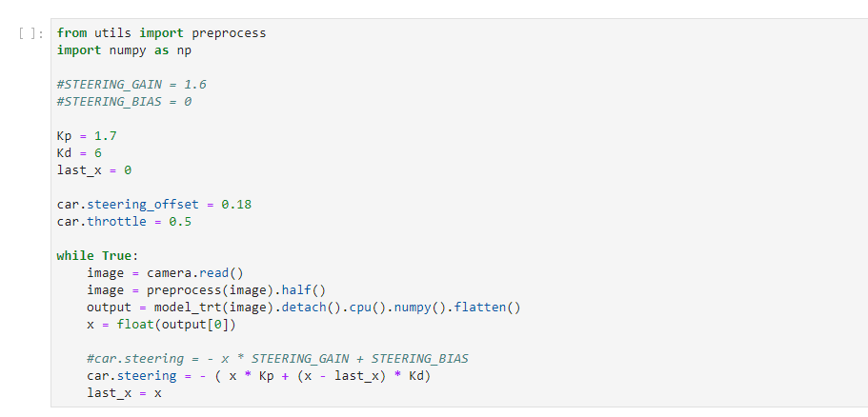Image resolution: width=868 pixels, height=417 pixels.
Task: Click the last_x = 0 assignment line
Action: pyautogui.click(x=94, y=170)
